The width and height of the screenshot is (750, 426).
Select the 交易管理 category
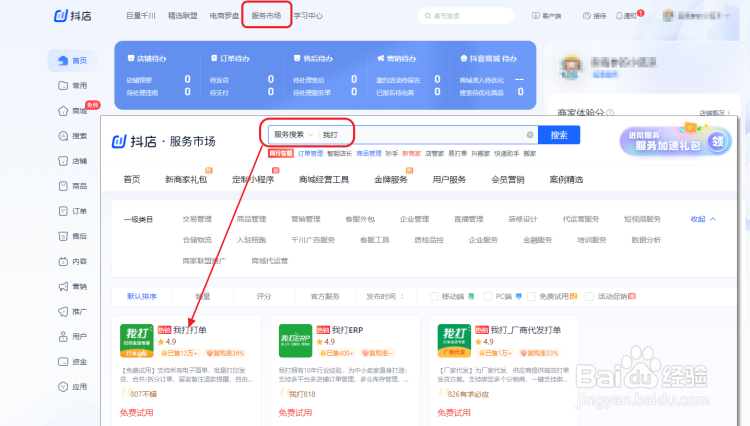pos(197,219)
